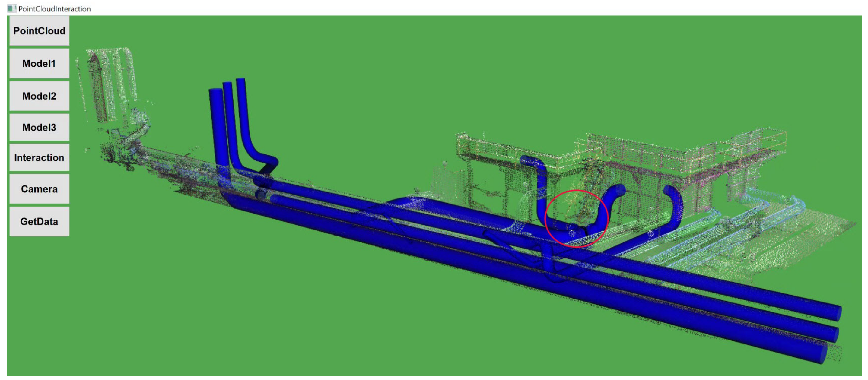
Task: Click inside the red circle annotation
Action: click(x=576, y=218)
